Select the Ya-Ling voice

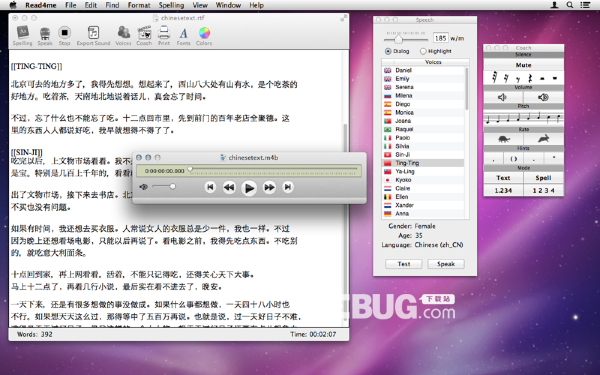click(x=423, y=171)
